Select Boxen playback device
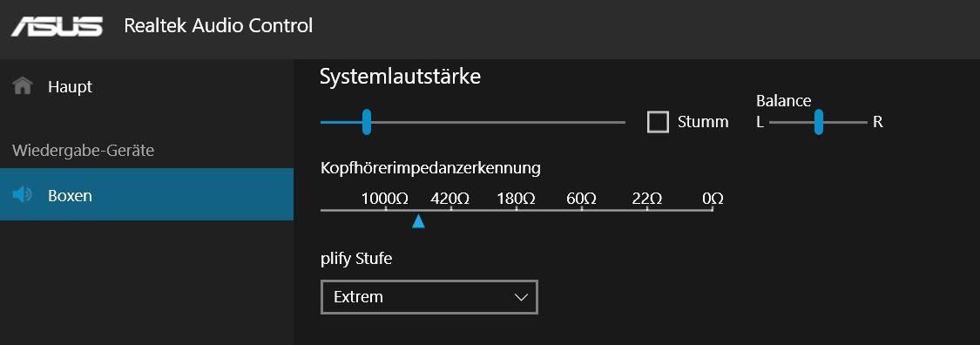Image resolution: width=980 pixels, height=345 pixels. point(147,194)
